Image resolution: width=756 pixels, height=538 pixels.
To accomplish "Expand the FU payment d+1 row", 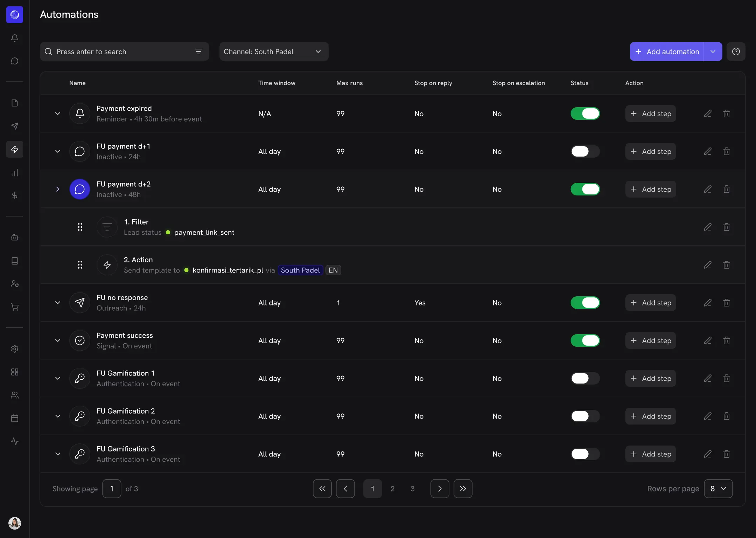I will point(58,151).
